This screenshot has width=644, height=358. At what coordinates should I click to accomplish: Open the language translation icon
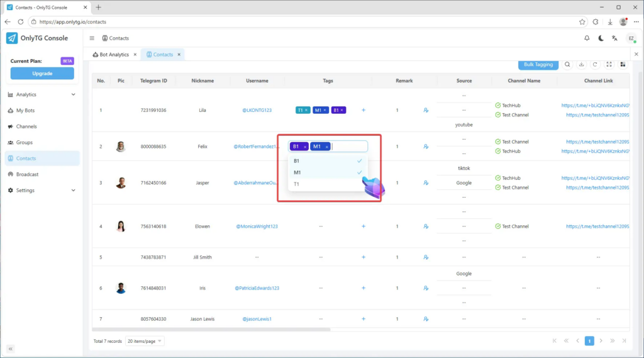point(614,38)
